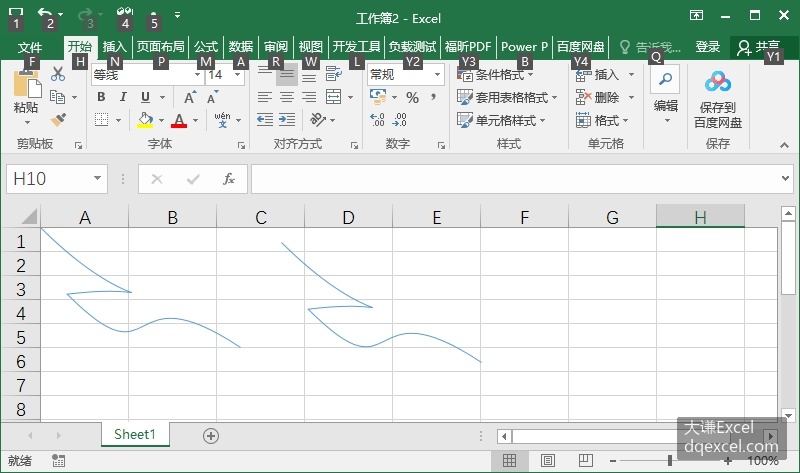Screen dimensions: 800x473
Task: Click the formula bar input
Action: tap(515, 179)
